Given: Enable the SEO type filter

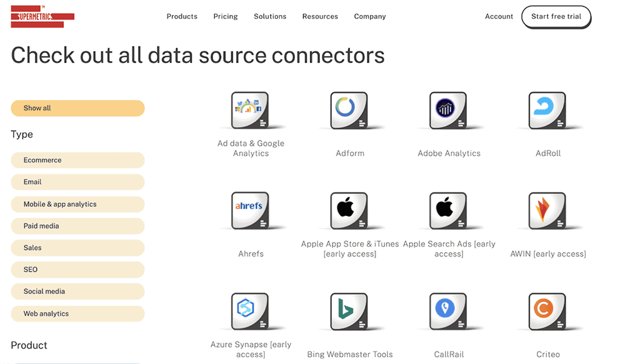Looking at the screenshot, I should (x=77, y=269).
